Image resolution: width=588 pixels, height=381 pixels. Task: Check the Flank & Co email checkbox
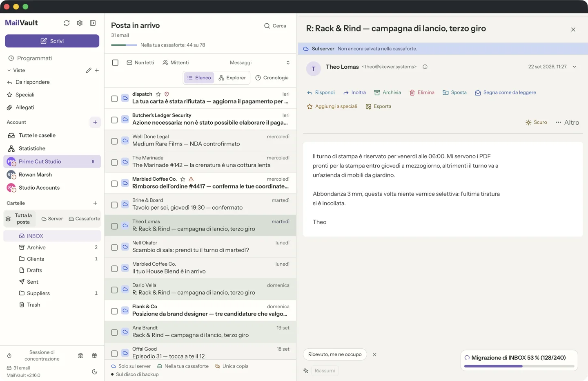(x=114, y=311)
